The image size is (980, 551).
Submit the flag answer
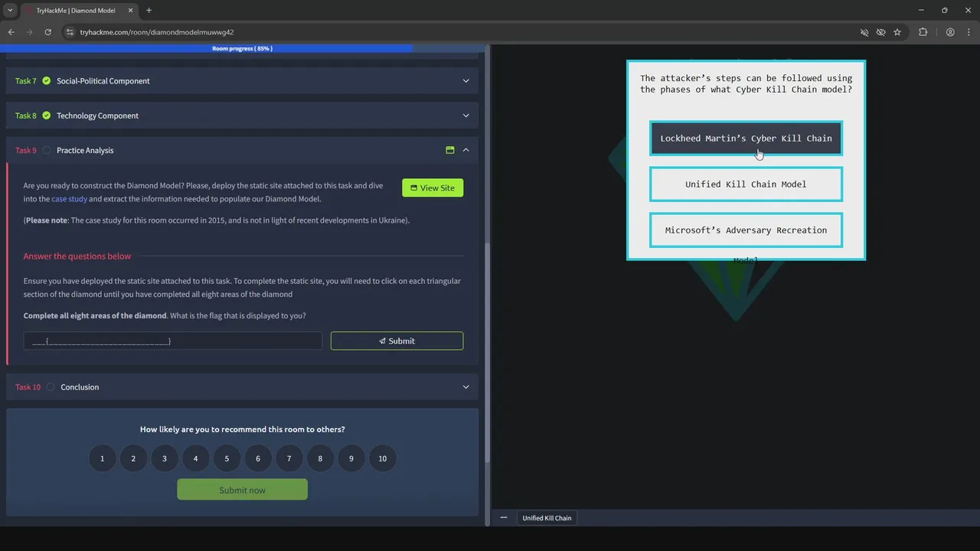[x=397, y=341]
